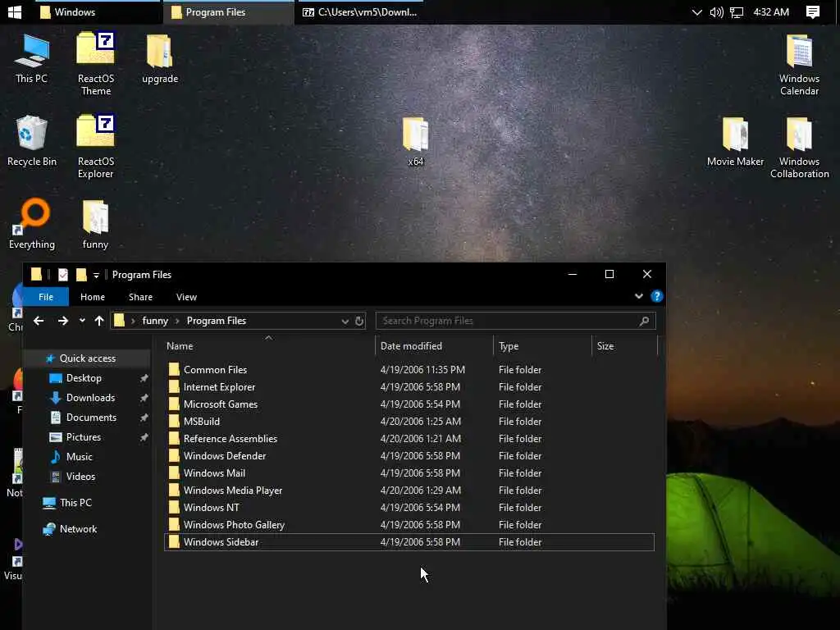Viewport: 840px width, 630px height.
Task: Select the Common Files folder
Action: (x=409, y=370)
